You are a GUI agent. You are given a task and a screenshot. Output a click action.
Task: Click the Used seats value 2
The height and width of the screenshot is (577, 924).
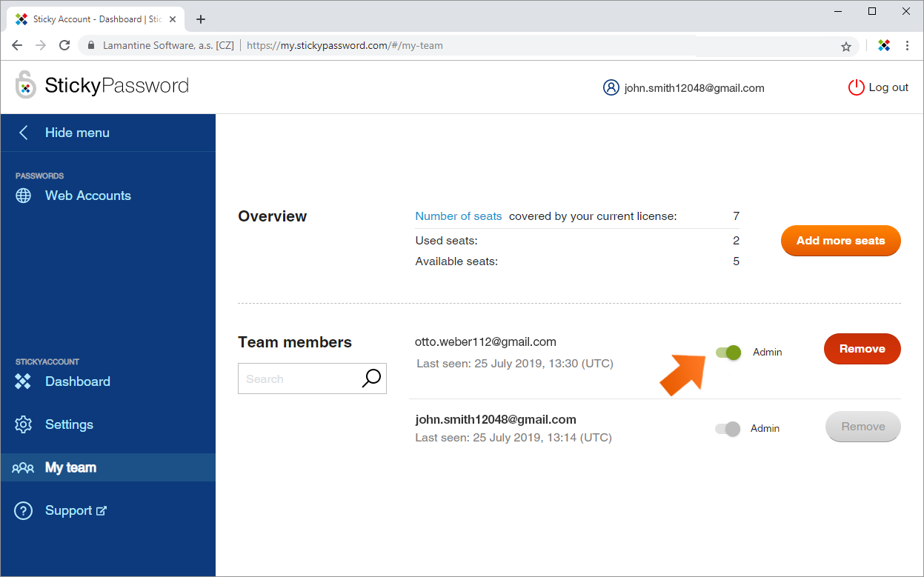click(x=736, y=241)
